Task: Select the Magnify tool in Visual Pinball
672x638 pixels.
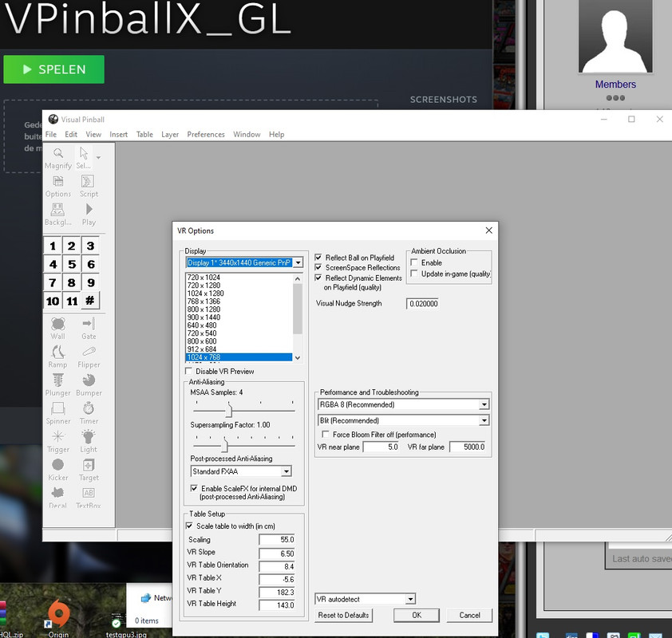Action: click(x=57, y=158)
